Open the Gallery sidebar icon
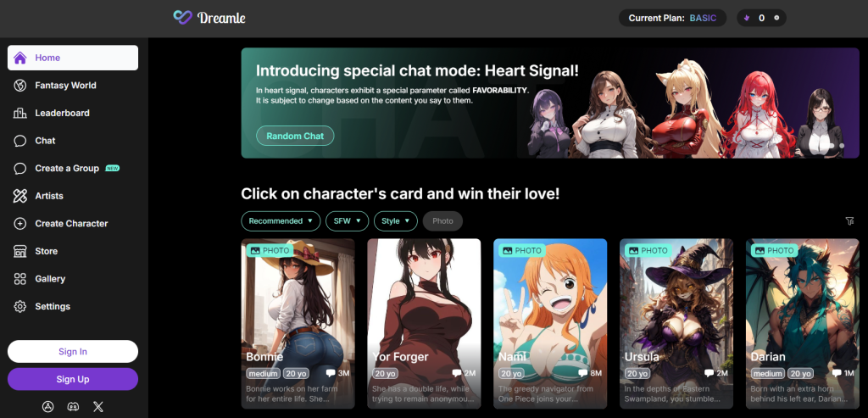Image resolution: width=868 pixels, height=418 pixels. [x=20, y=278]
